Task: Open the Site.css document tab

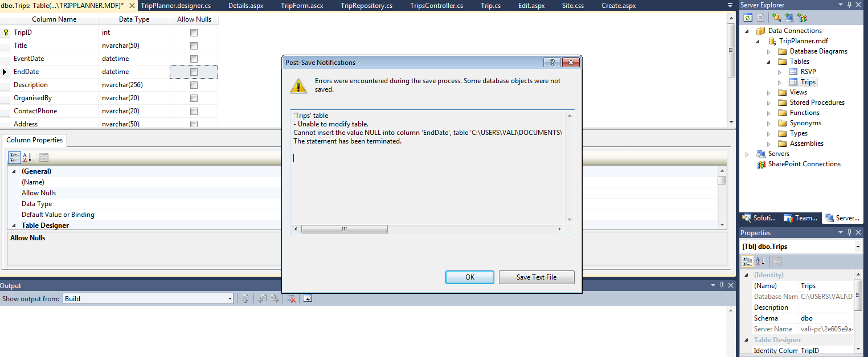Action: [573, 5]
